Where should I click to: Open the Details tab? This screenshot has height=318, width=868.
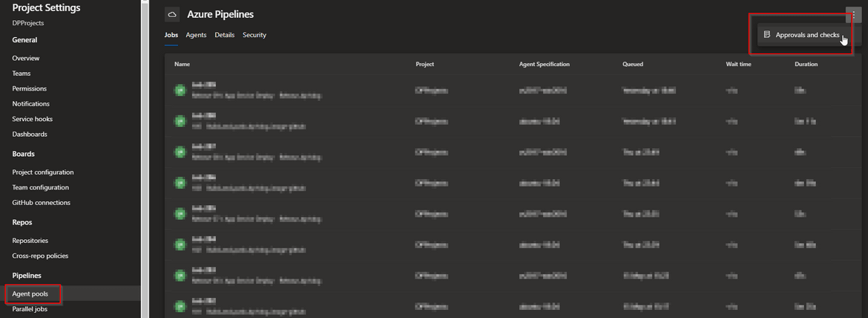224,35
